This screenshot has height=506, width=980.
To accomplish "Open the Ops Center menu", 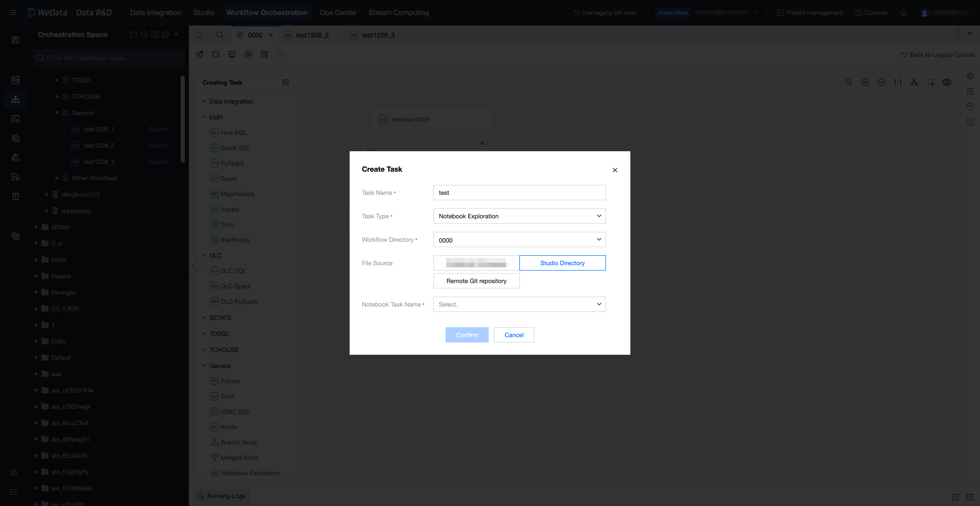I will coord(337,12).
